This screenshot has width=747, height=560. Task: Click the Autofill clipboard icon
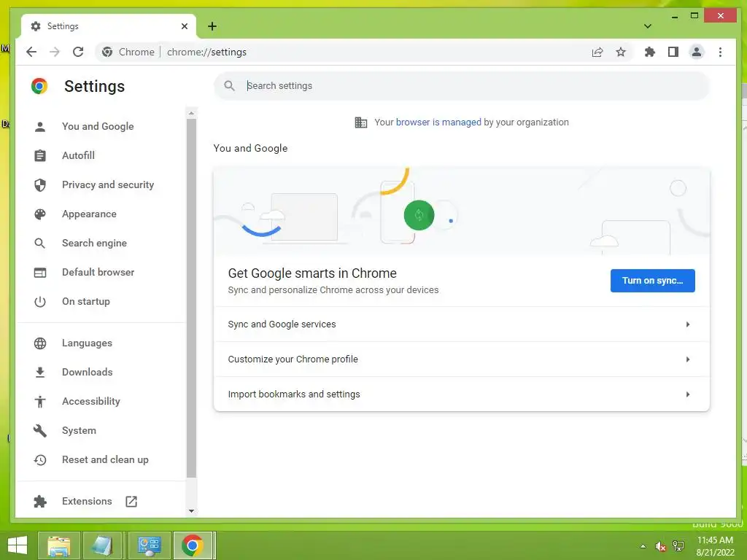click(x=40, y=155)
